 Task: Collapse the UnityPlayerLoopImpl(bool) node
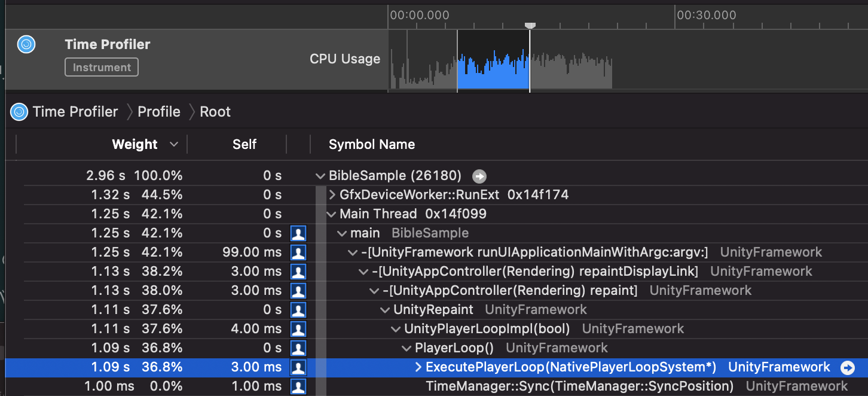click(396, 329)
